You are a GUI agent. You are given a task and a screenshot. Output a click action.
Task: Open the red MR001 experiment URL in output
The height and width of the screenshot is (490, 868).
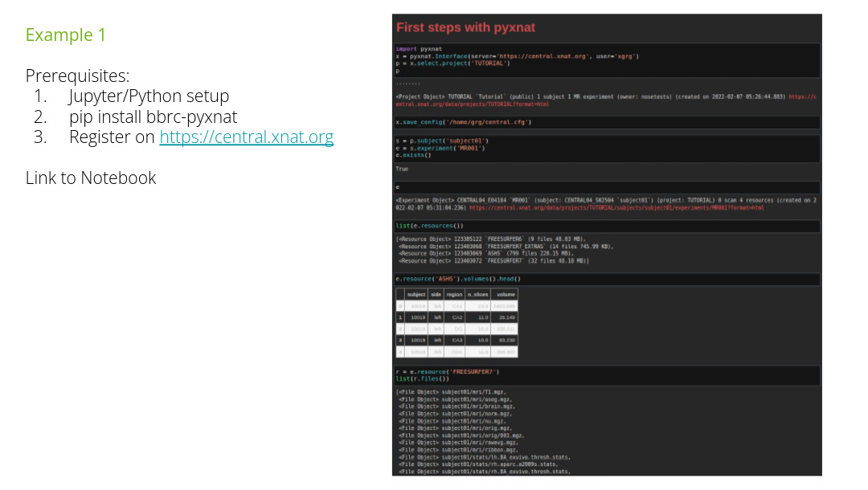(x=616, y=207)
